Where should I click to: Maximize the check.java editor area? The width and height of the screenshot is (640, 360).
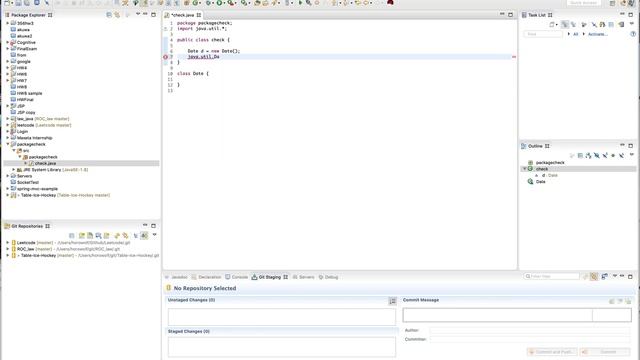click(x=510, y=14)
